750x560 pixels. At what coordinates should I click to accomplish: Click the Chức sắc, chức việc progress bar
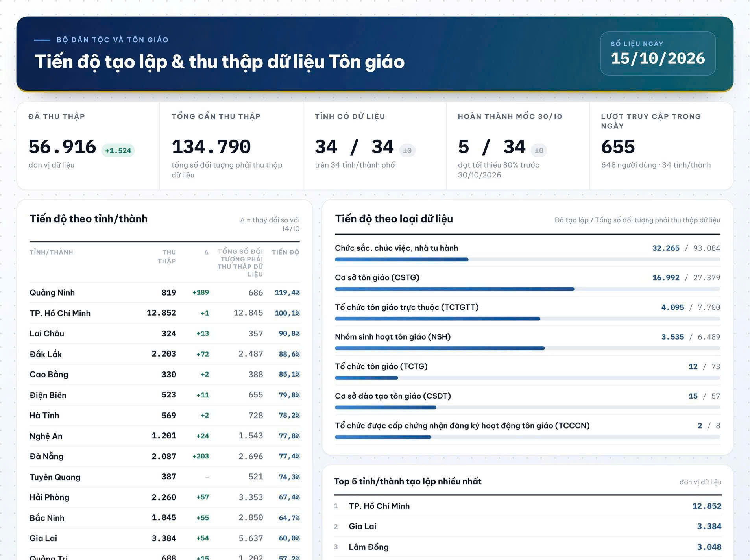(x=527, y=259)
